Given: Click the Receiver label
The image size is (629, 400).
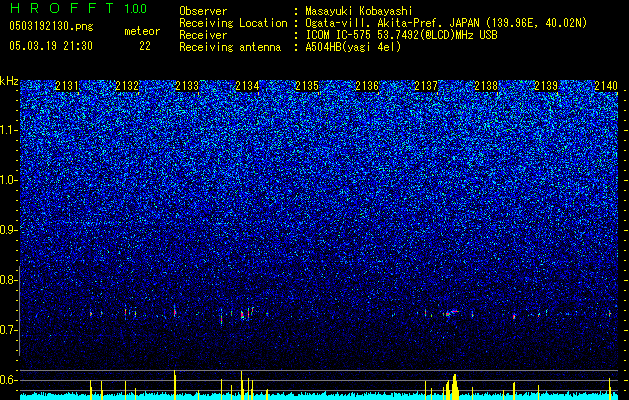Looking at the screenshot, I should [x=203, y=35].
